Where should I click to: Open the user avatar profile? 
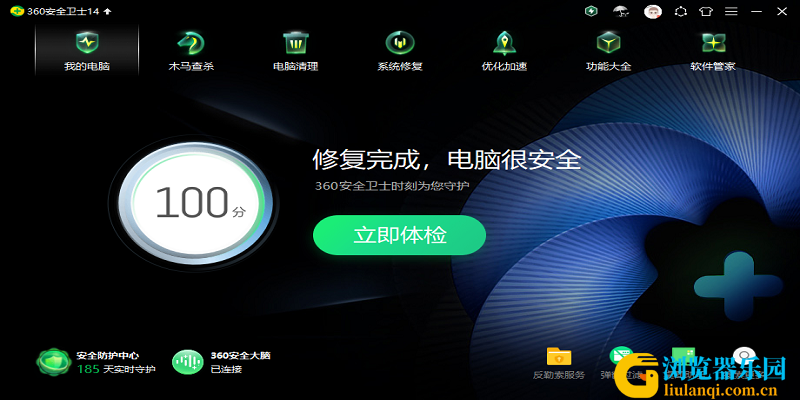[x=653, y=11]
